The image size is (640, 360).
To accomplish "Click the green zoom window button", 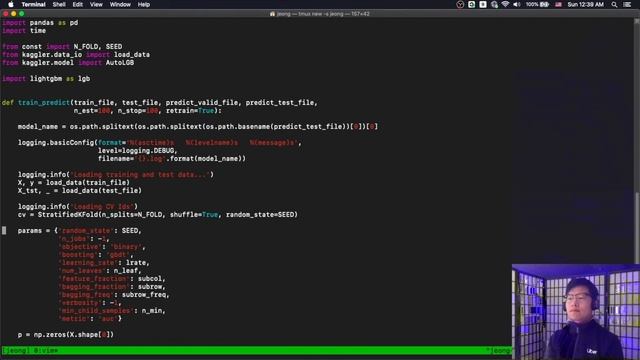I will 22,14.
